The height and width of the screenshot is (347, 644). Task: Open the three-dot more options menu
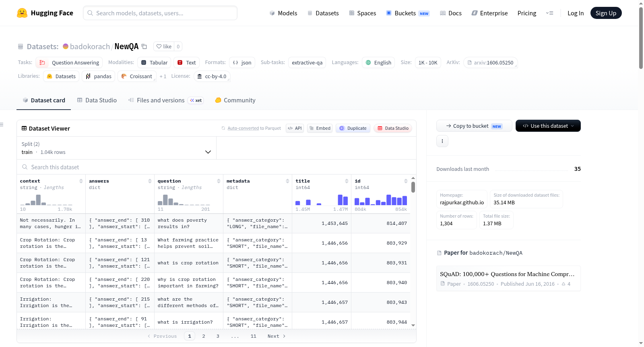(x=442, y=141)
